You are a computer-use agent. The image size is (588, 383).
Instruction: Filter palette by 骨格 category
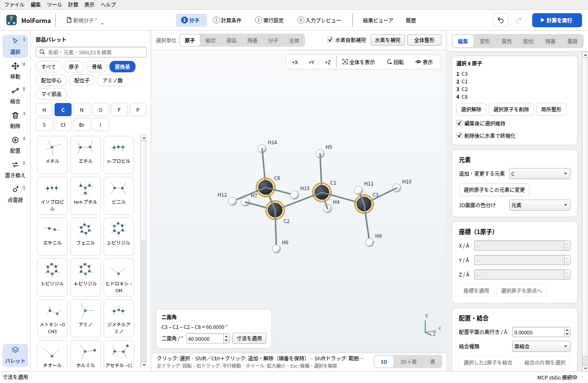(x=97, y=67)
